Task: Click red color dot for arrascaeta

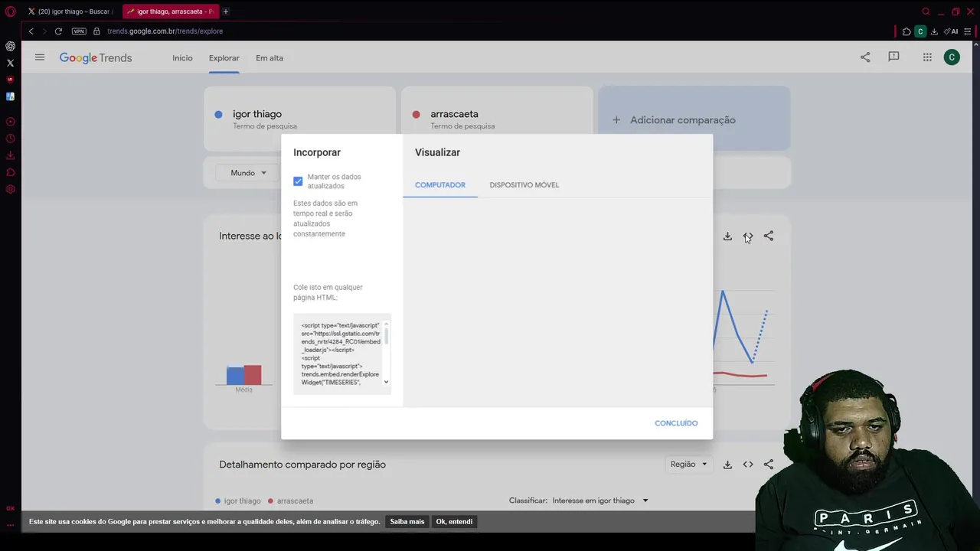Action: (x=416, y=115)
